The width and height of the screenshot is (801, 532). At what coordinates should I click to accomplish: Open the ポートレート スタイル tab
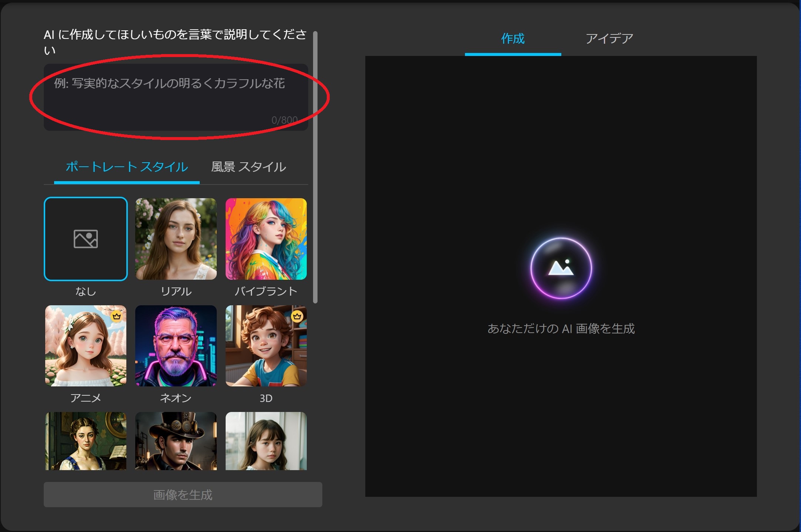click(127, 167)
